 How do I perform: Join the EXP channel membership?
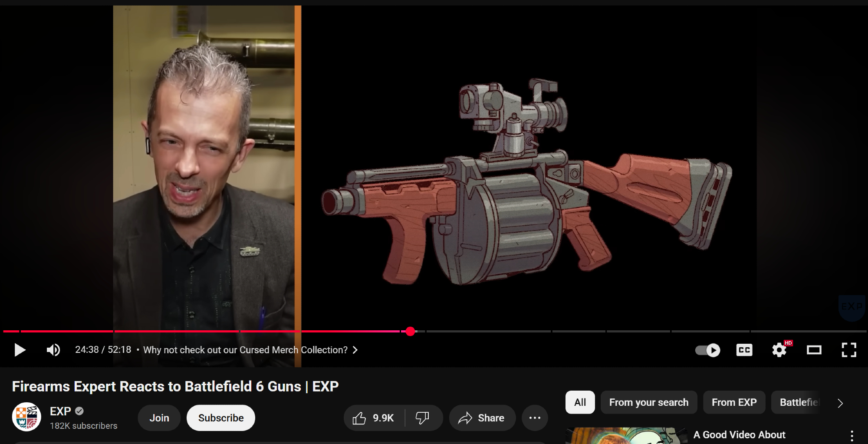tap(159, 418)
